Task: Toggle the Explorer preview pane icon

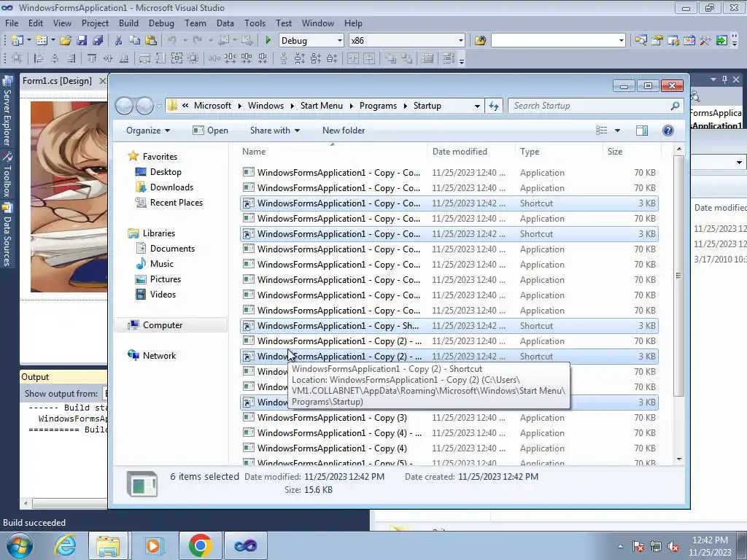Action: [x=642, y=131]
